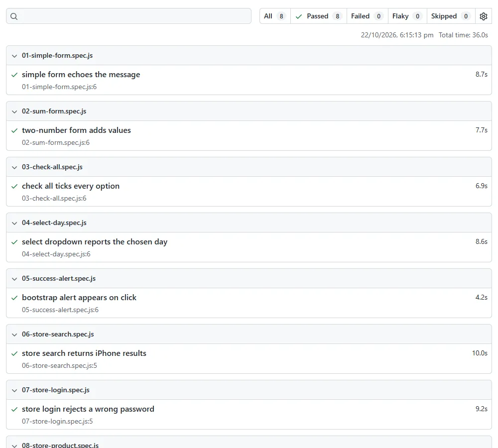Click the 10.0s duration value
The height and width of the screenshot is (448, 498).
tap(480, 353)
